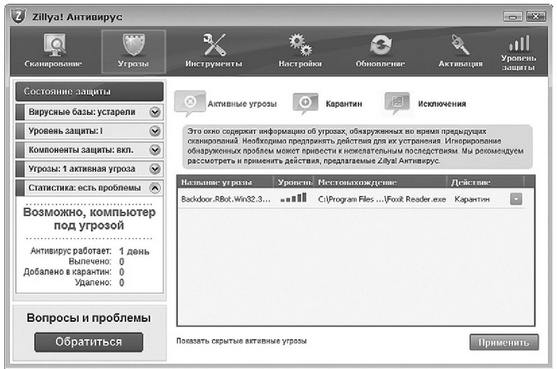Click Показать скрытые активные угрозы link
Viewport: 557px width, 369px height.
click(x=242, y=341)
